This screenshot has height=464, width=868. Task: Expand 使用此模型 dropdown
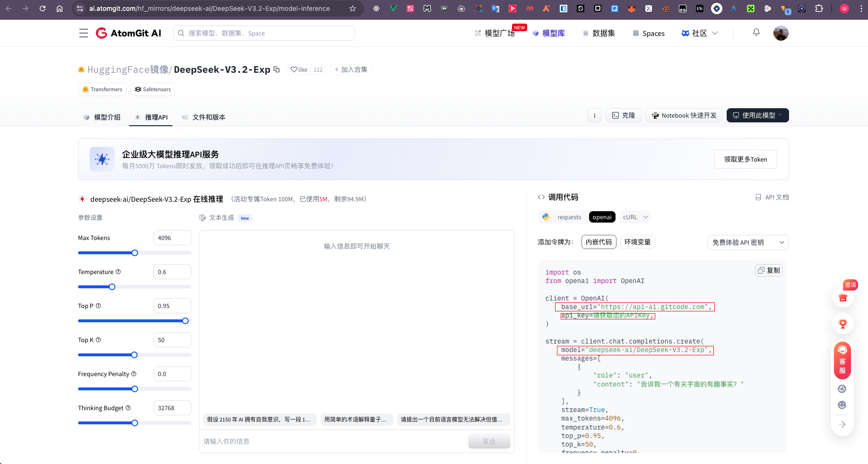tap(758, 115)
